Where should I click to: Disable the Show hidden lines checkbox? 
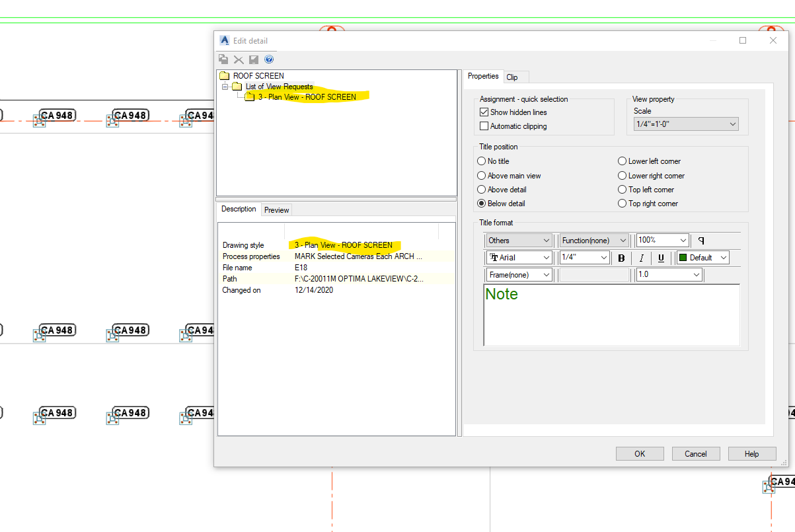pyautogui.click(x=484, y=112)
